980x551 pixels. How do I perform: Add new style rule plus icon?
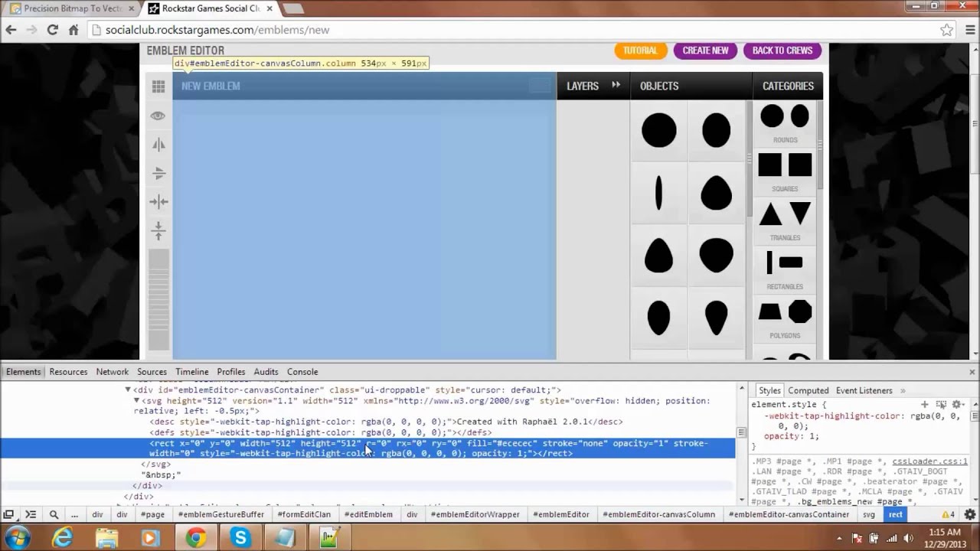pos(924,404)
